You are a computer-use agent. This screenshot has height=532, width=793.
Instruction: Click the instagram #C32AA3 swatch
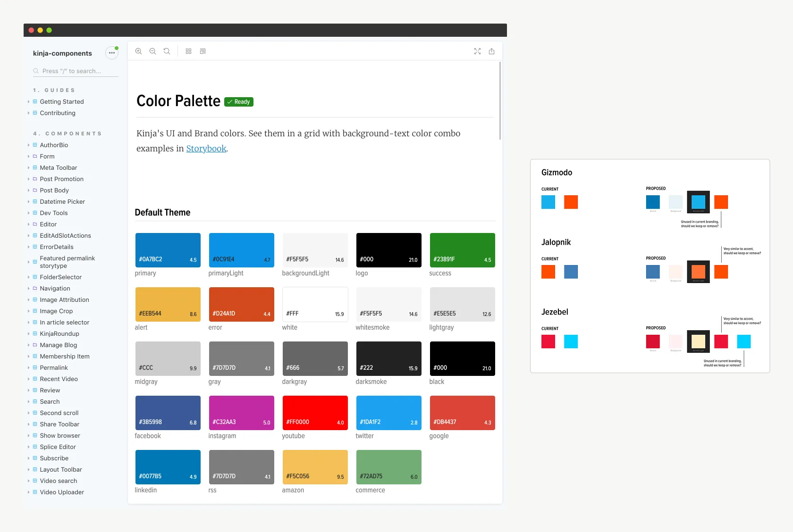coord(241,413)
